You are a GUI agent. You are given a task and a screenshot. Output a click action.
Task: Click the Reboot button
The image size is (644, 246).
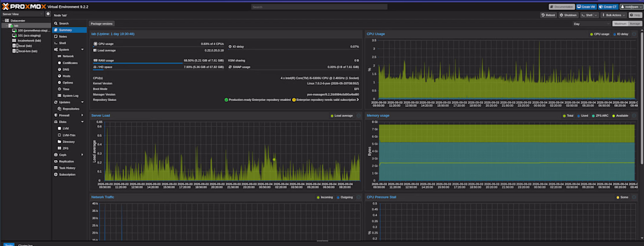[x=549, y=15]
